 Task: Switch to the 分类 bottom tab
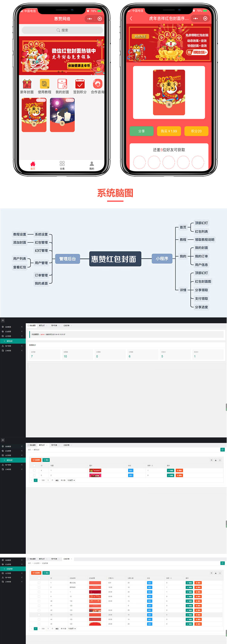[x=62, y=165]
